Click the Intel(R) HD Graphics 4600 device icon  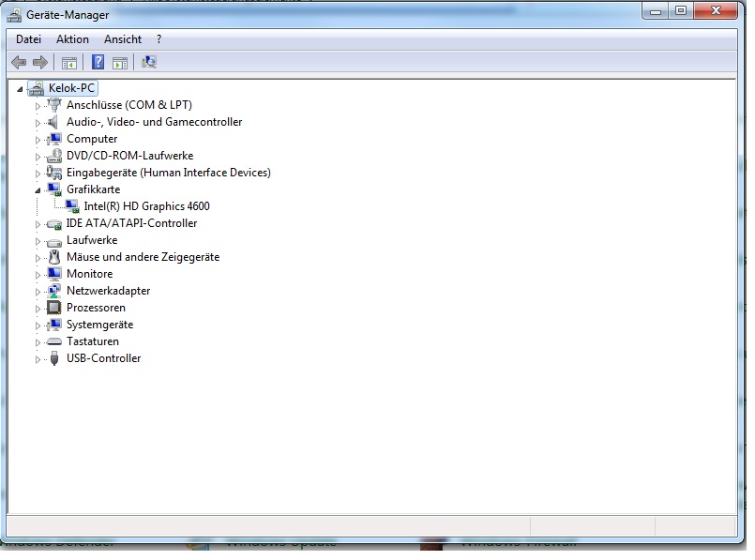(x=71, y=206)
